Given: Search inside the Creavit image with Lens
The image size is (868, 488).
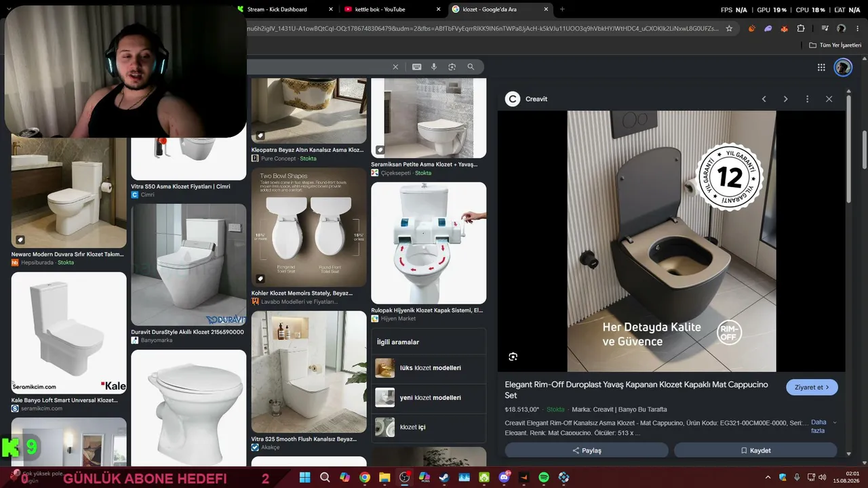Looking at the screenshot, I should [x=513, y=357].
